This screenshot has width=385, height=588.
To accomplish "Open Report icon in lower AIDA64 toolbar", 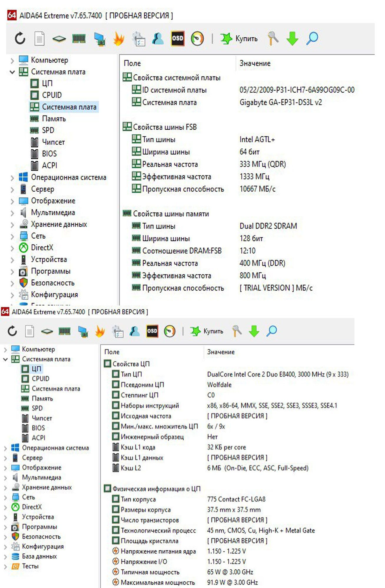I will [x=29, y=331].
